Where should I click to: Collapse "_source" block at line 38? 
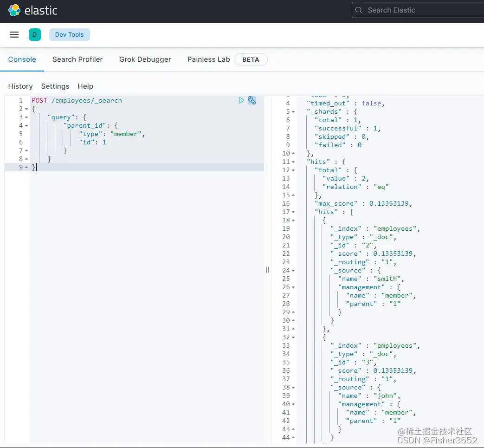[x=293, y=388]
